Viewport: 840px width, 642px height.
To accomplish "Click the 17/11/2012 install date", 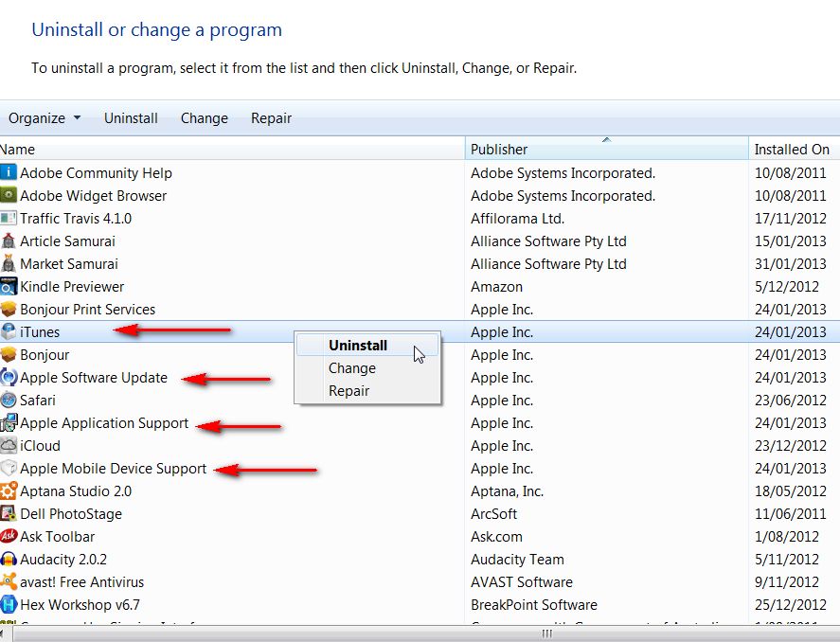I will pos(790,219).
